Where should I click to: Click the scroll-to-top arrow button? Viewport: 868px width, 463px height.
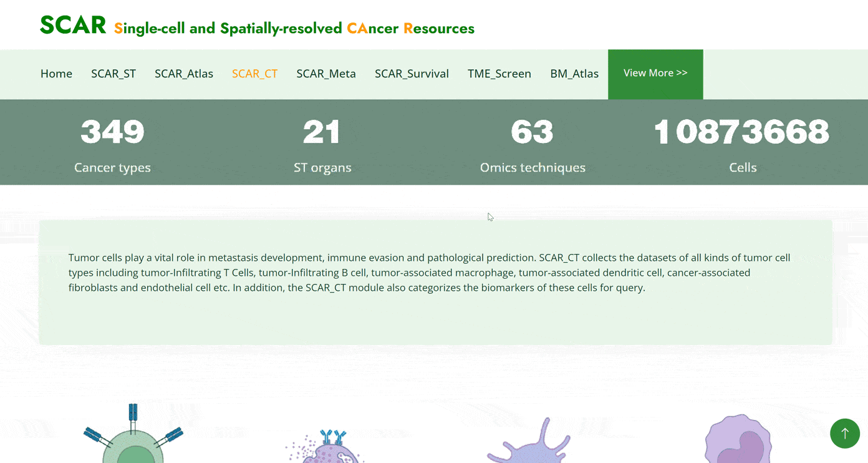pyautogui.click(x=845, y=433)
